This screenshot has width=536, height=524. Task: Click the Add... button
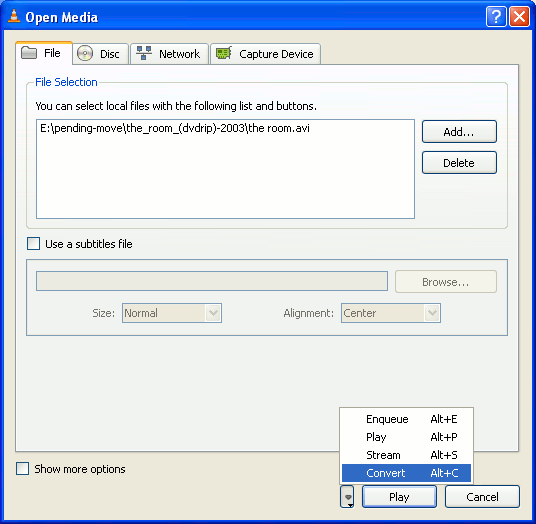point(459,132)
